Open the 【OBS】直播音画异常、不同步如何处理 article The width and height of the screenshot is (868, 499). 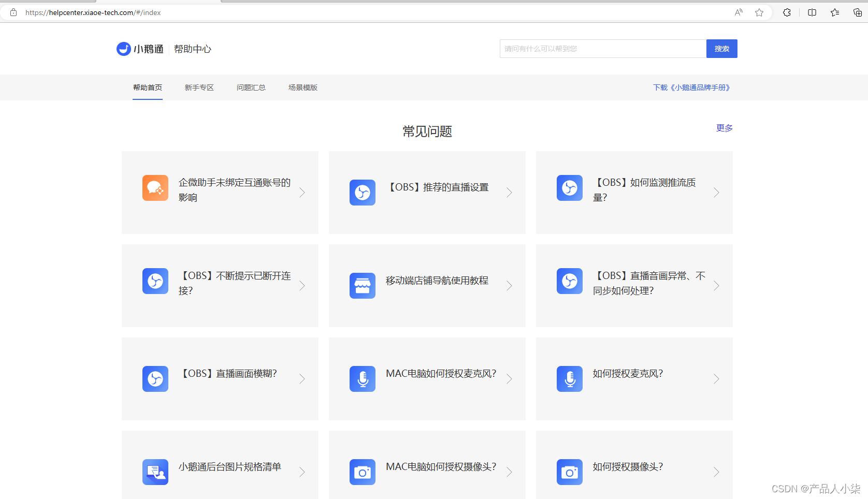[649, 283]
